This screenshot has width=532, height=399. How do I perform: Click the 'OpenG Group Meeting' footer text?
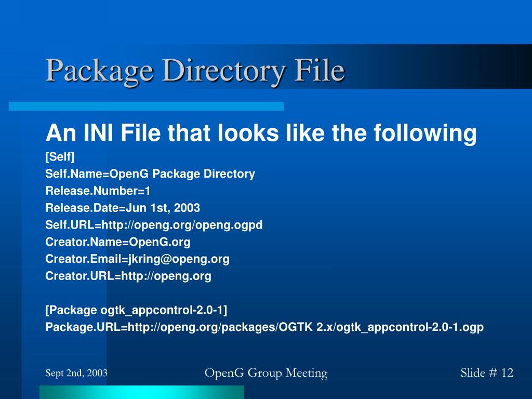(266, 373)
